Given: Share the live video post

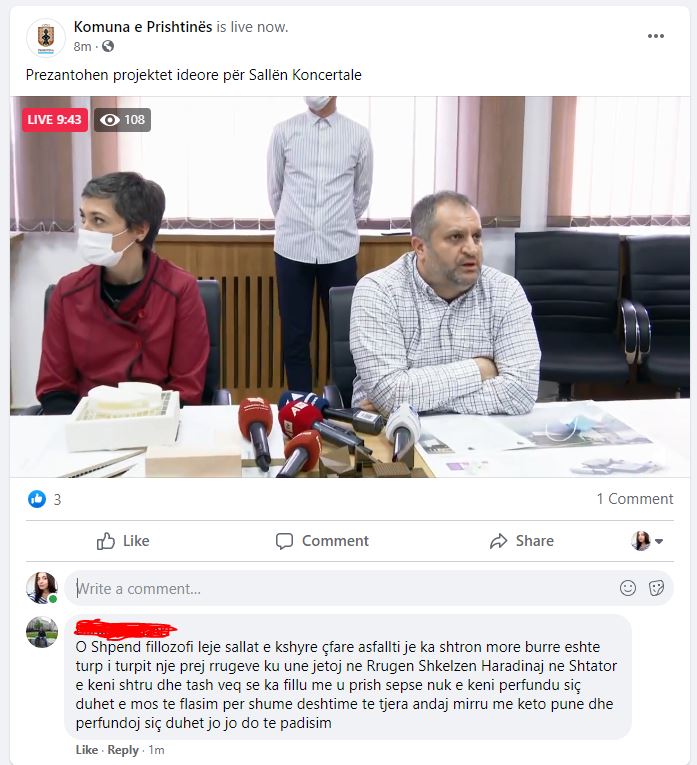Looking at the screenshot, I should click(x=522, y=541).
